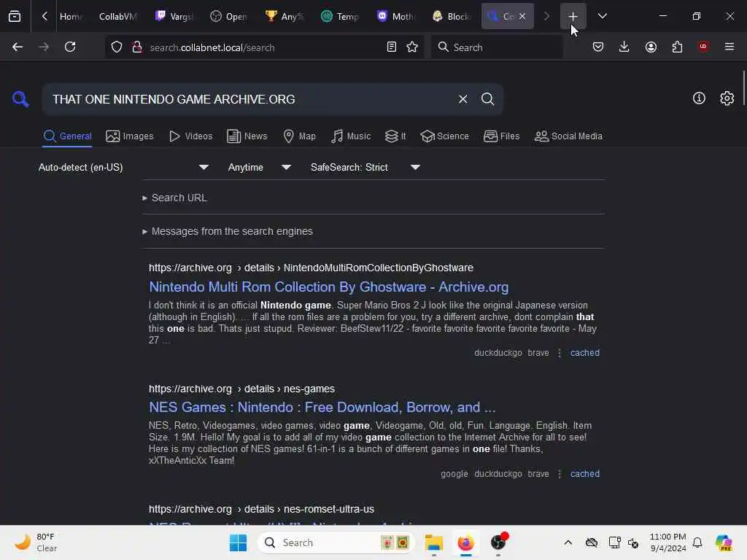This screenshot has height=560, width=747.
Task: Open the Auto-detect language dropdown
Action: [x=123, y=167]
